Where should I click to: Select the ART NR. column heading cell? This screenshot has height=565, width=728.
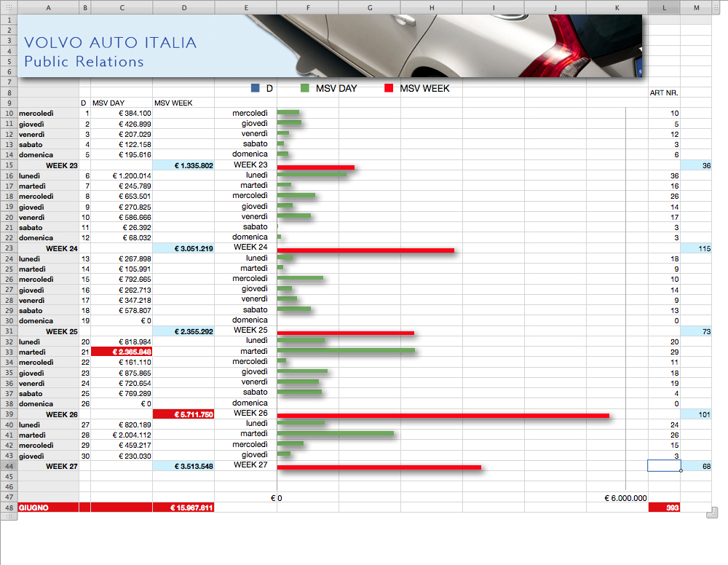(664, 93)
